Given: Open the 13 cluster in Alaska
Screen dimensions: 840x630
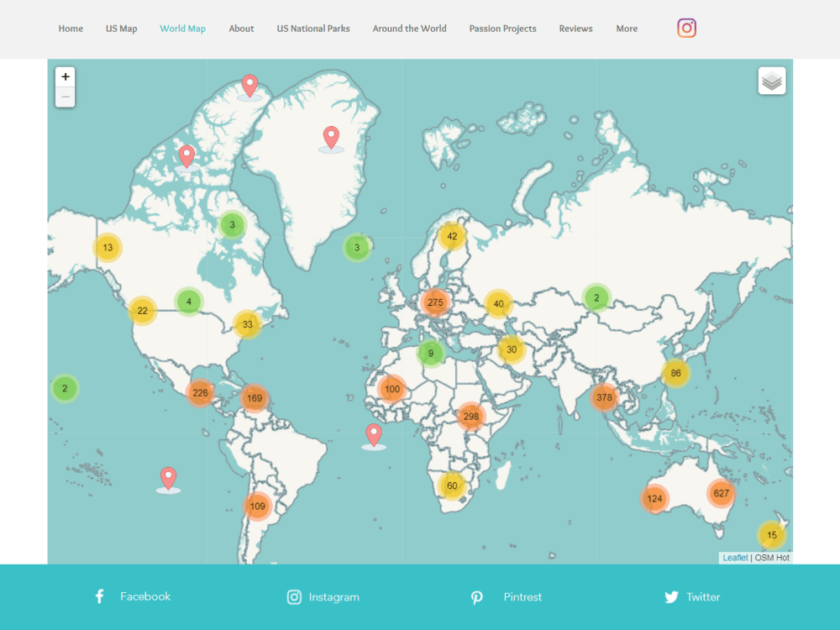Looking at the screenshot, I should (108, 248).
